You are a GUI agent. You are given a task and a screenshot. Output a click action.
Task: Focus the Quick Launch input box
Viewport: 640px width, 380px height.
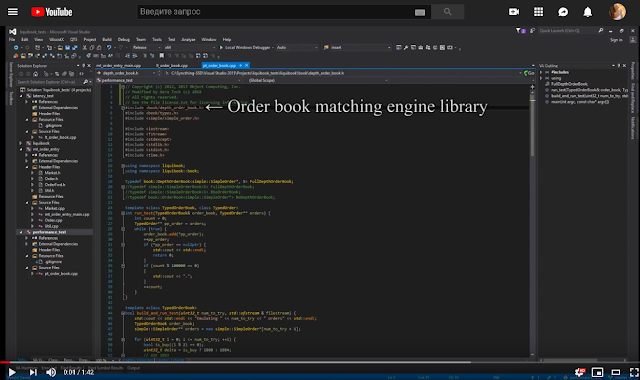pyautogui.click(x=568, y=31)
